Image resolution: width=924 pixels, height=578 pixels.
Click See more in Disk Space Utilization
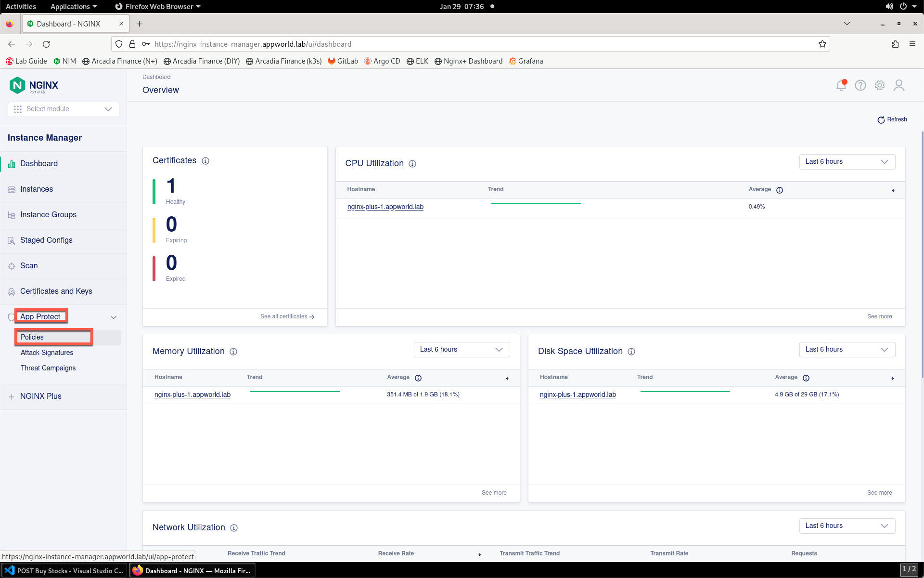[880, 493]
